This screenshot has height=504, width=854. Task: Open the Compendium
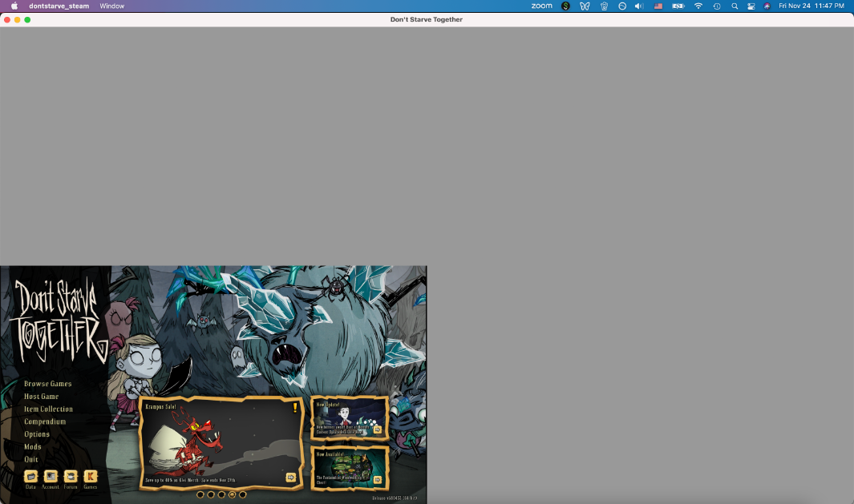coord(45,421)
